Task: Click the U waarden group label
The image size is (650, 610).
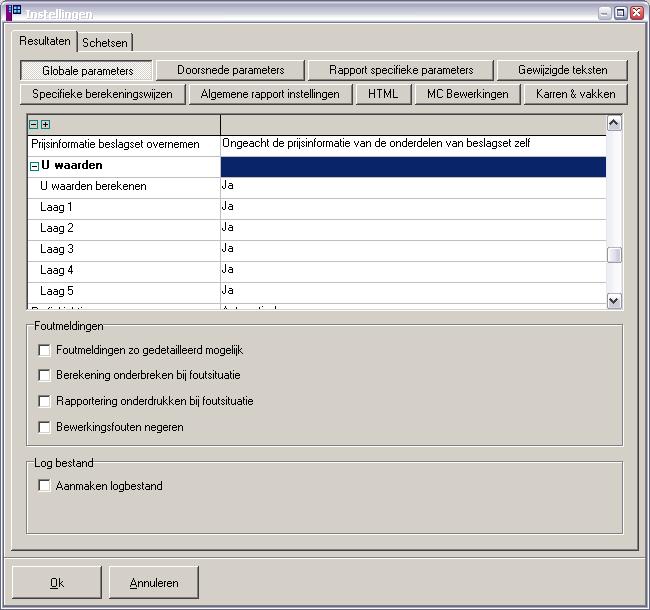Action: pyautogui.click(x=72, y=165)
